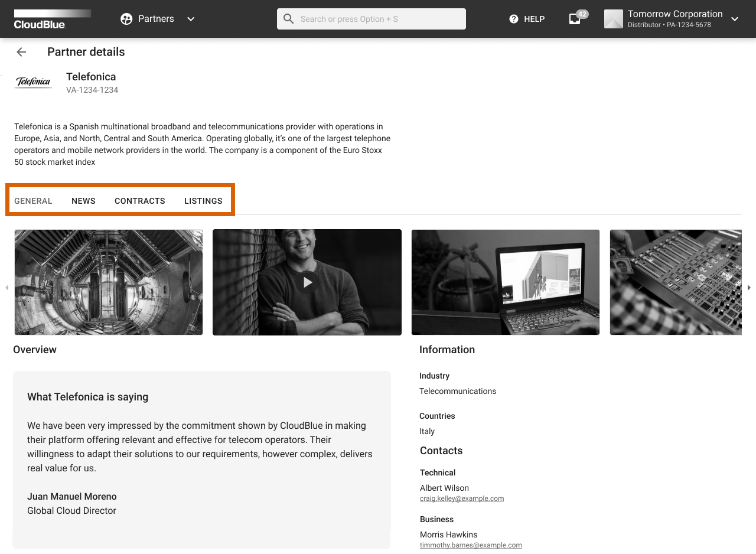Go back using the back arrow
Screen dimensions: 756x554
click(x=21, y=52)
